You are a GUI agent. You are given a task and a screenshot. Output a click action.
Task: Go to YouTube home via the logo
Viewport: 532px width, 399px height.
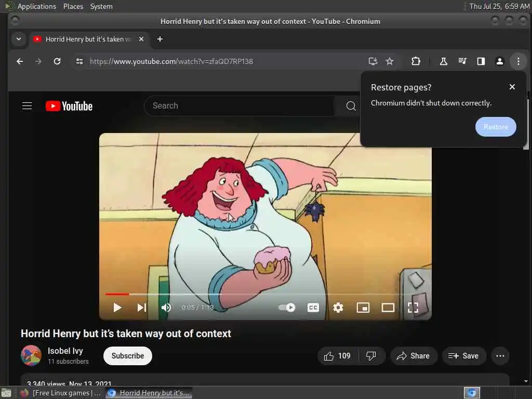pyautogui.click(x=69, y=106)
